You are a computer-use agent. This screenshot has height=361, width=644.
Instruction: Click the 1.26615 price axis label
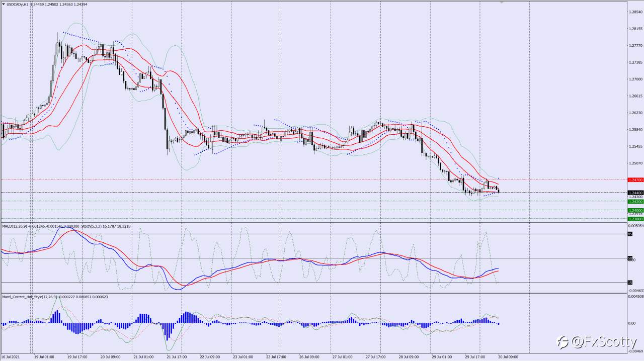point(635,96)
